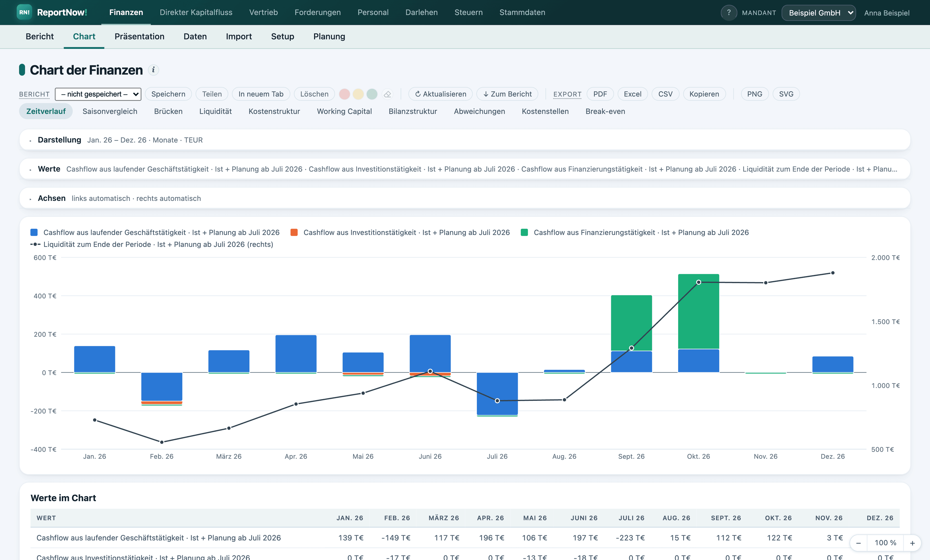
Task: Click the Löschen button
Action: [314, 94]
